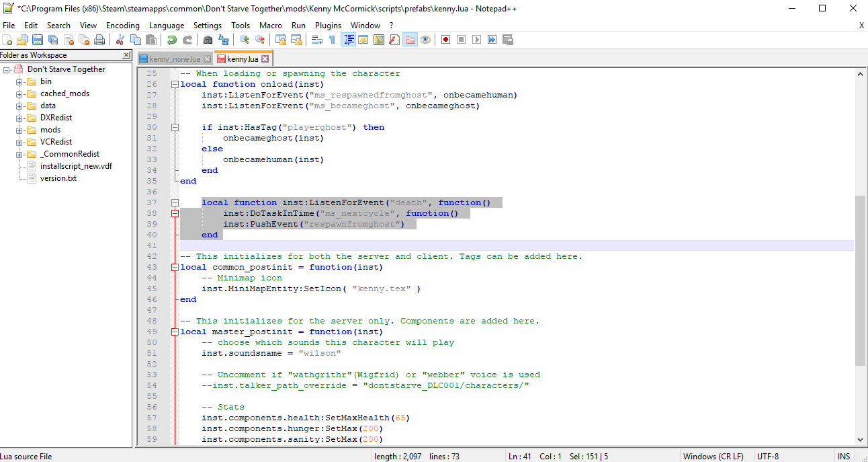
Task: Collapse the Don't Starve Together root folder
Action: [x=7, y=69]
